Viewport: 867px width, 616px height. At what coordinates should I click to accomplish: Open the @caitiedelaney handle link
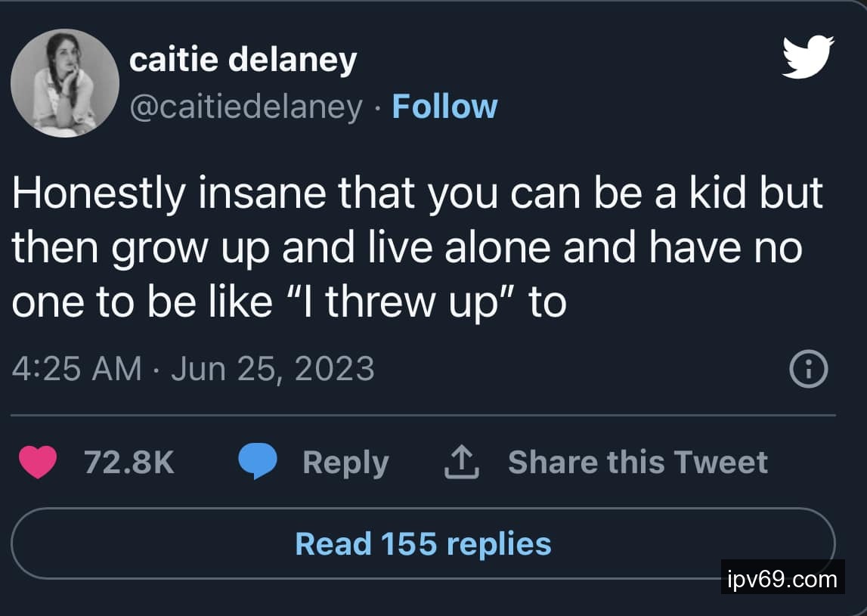coord(246,107)
